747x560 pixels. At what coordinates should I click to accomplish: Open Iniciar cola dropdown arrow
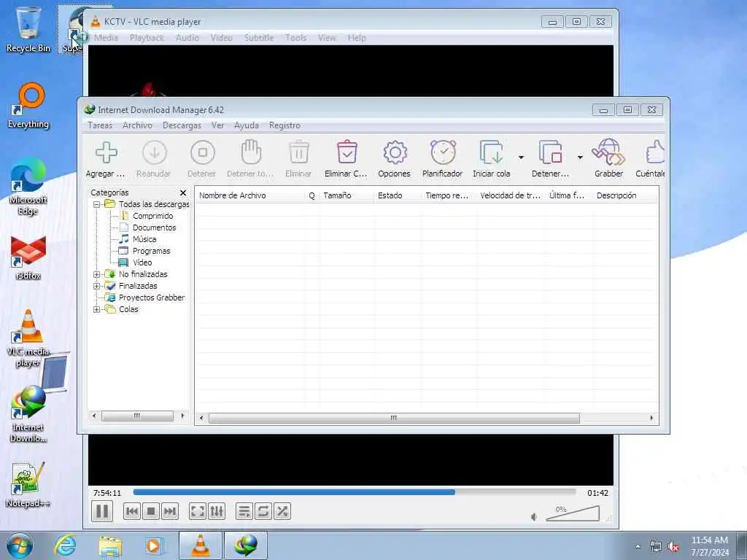(521, 157)
